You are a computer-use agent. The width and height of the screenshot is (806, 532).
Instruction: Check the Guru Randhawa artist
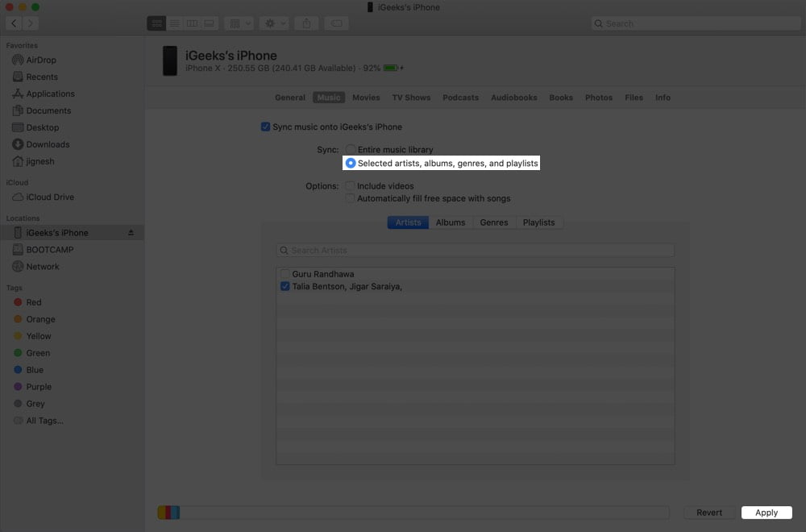pyautogui.click(x=285, y=274)
